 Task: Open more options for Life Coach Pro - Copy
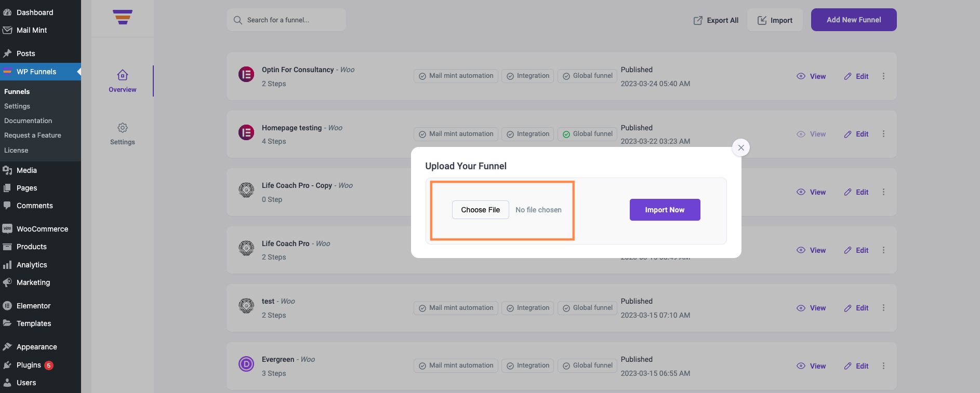883,192
